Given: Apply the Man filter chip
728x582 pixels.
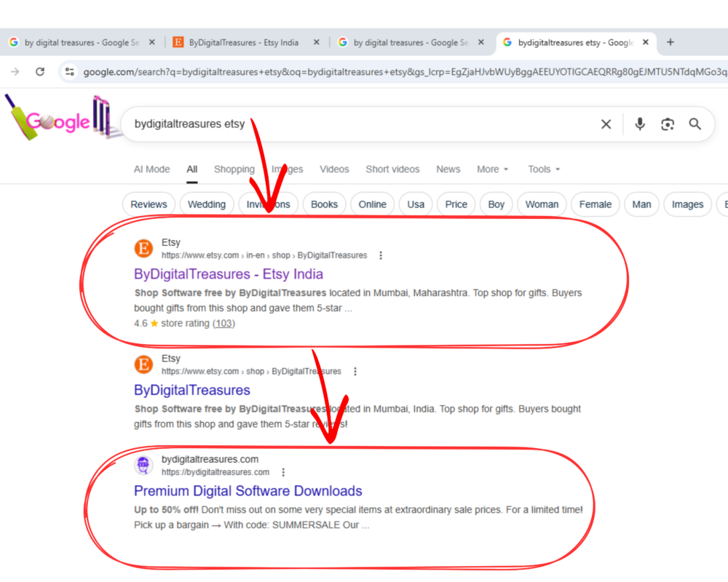Looking at the screenshot, I should tap(641, 204).
